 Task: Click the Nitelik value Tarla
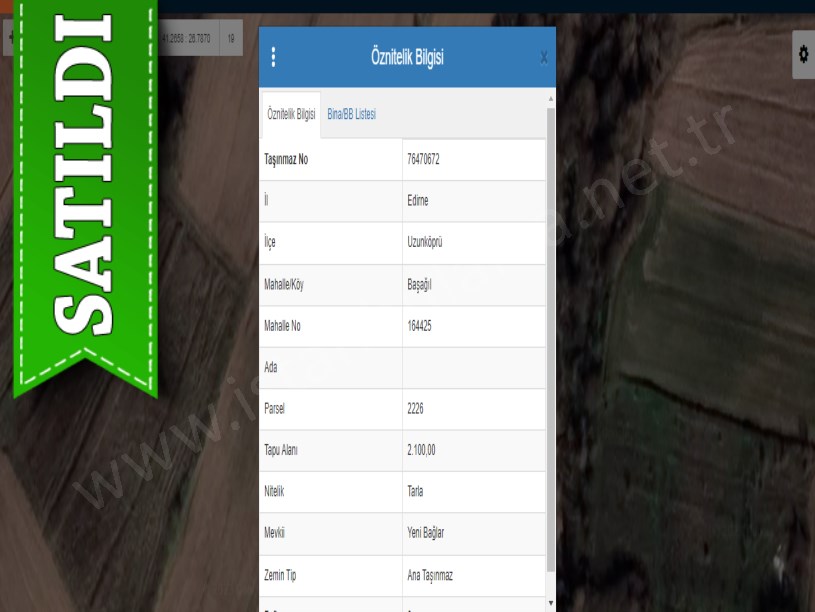415,492
